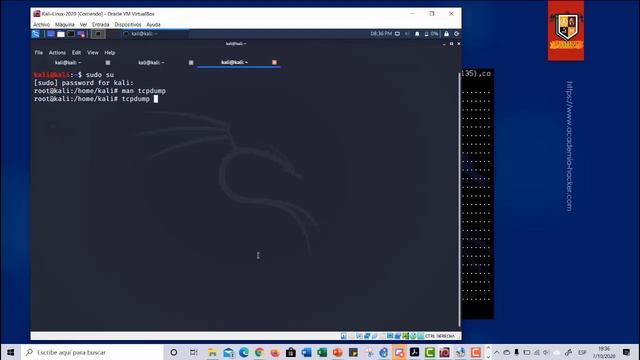
Task: Open the Dispositivos menu in VirtualBox
Action: (x=128, y=24)
